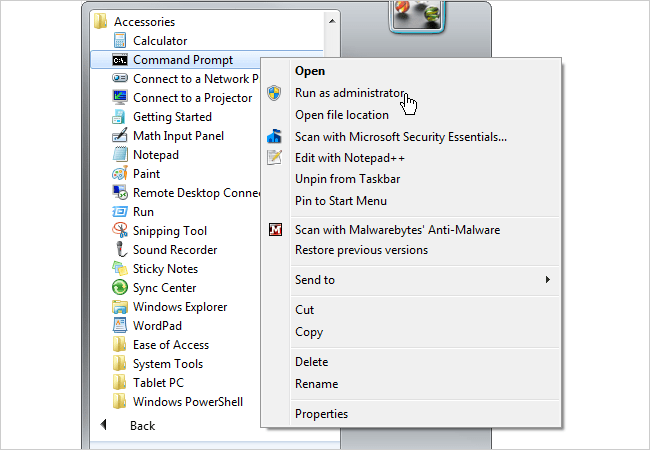Click the Ease of Access folder icon

119,344
